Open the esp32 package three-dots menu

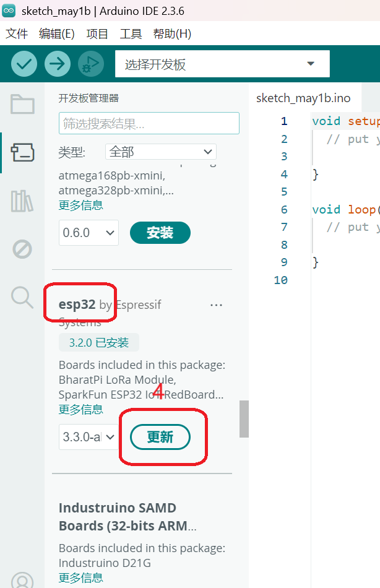[217, 305]
